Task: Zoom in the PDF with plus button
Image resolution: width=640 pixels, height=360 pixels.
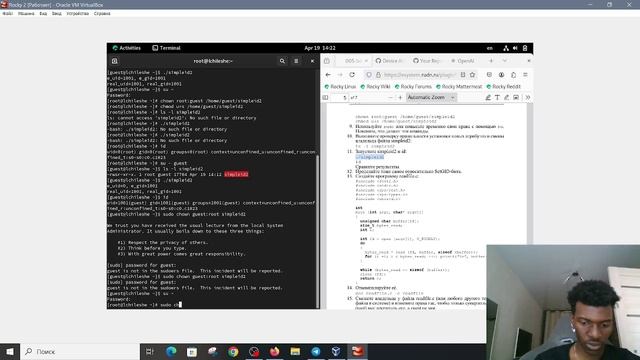Action: pyautogui.click(x=400, y=98)
